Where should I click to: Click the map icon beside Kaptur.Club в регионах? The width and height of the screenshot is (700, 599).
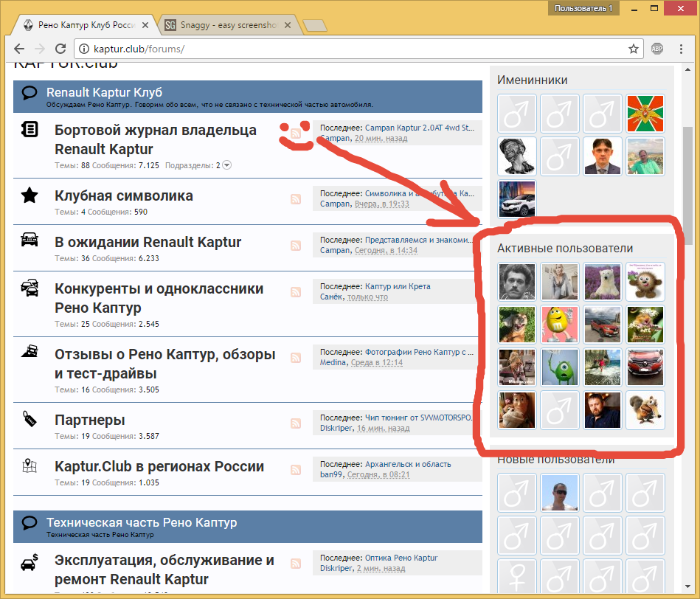pyautogui.click(x=30, y=465)
